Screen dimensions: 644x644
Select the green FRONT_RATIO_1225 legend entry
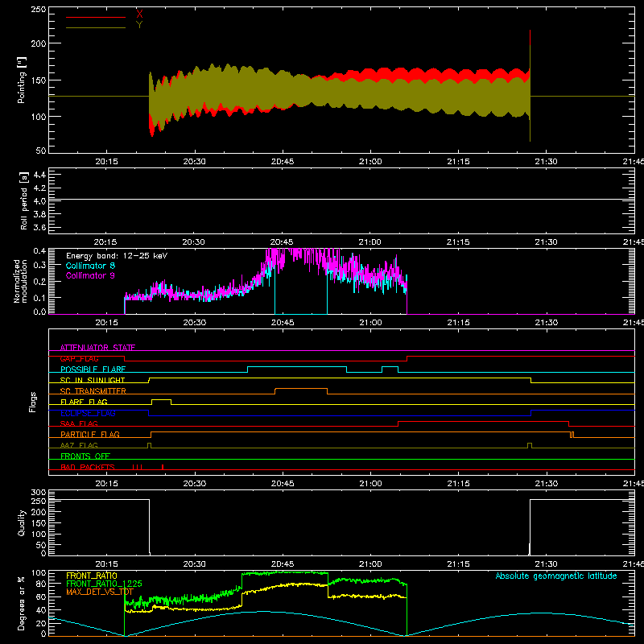pos(104,584)
